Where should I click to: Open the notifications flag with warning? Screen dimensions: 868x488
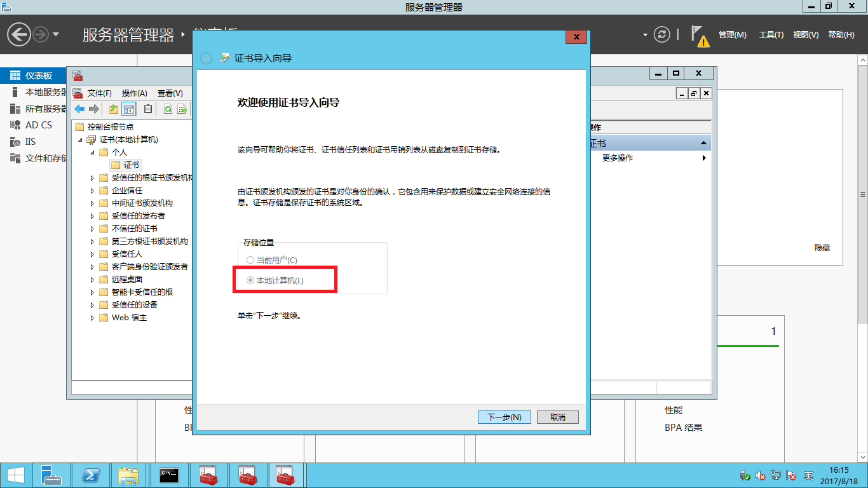[699, 36]
